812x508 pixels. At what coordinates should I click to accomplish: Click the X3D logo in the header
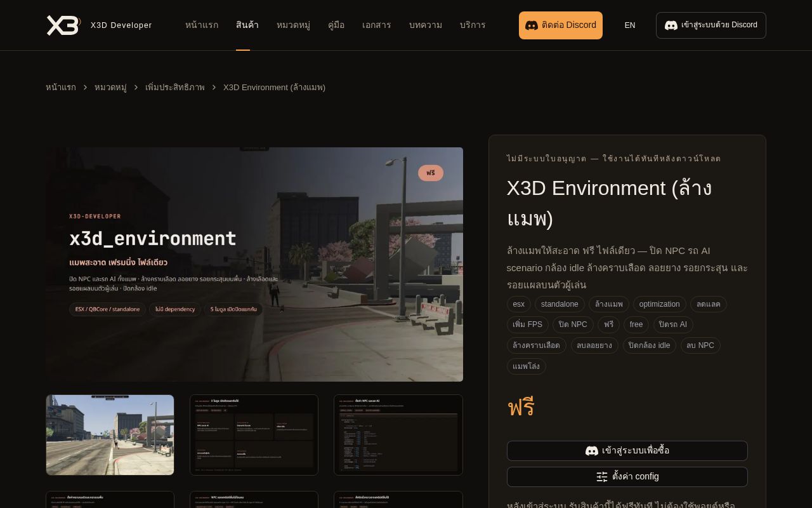63,25
